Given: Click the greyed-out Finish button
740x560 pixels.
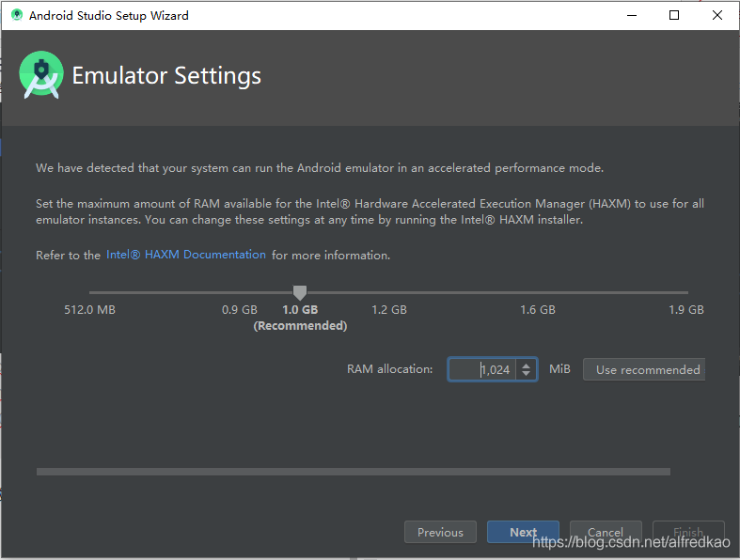Looking at the screenshot, I should (x=688, y=532).
